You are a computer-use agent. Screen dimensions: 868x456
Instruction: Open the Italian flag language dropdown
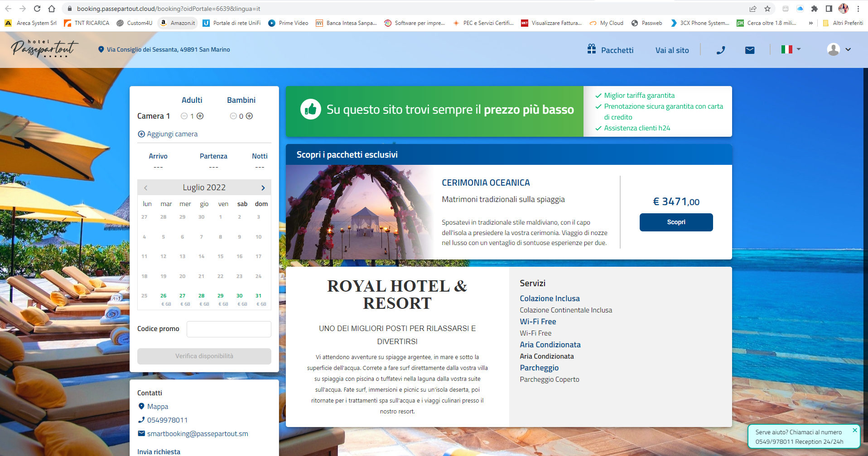click(x=791, y=49)
